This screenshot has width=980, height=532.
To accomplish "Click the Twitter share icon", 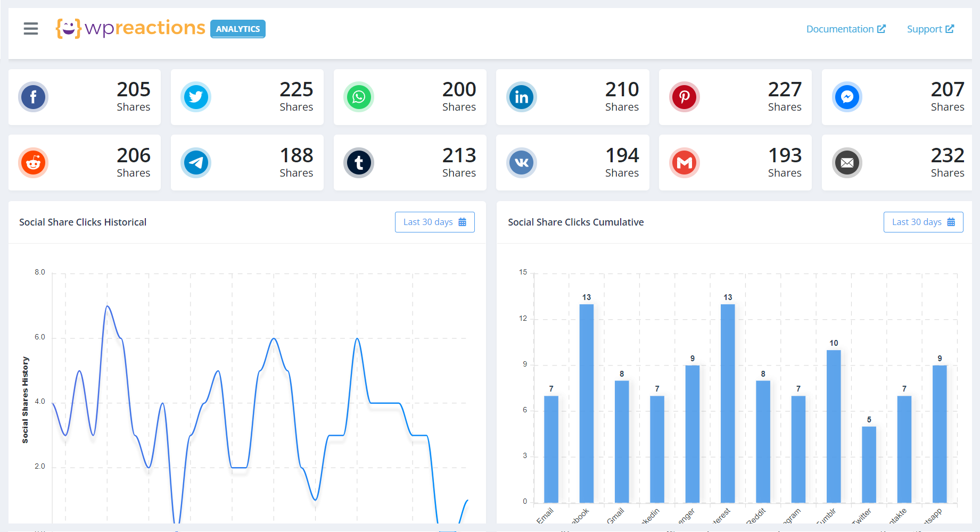I will click(196, 97).
